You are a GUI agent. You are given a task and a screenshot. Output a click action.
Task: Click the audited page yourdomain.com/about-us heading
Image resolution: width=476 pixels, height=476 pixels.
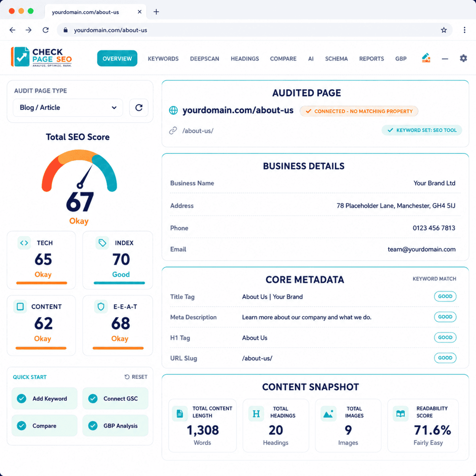[238, 110]
